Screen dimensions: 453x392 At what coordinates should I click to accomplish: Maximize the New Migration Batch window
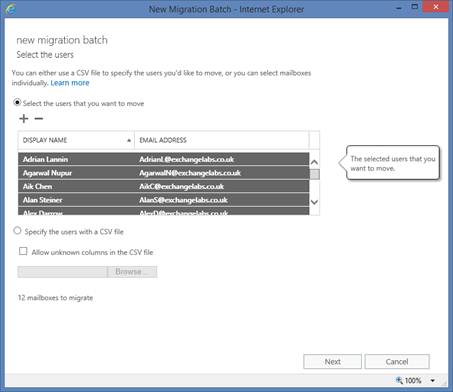pos(414,7)
